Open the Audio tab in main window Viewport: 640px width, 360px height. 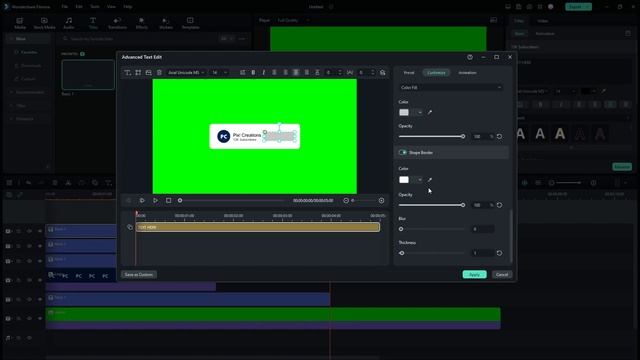tap(69, 23)
